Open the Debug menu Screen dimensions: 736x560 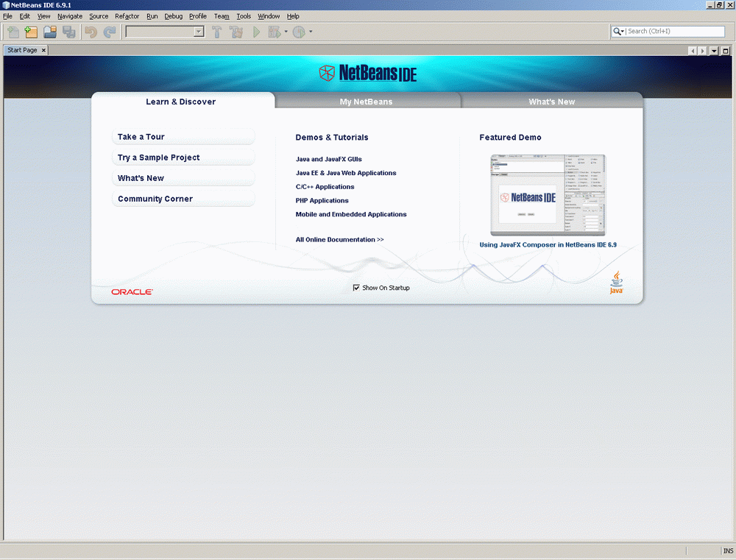(x=173, y=16)
